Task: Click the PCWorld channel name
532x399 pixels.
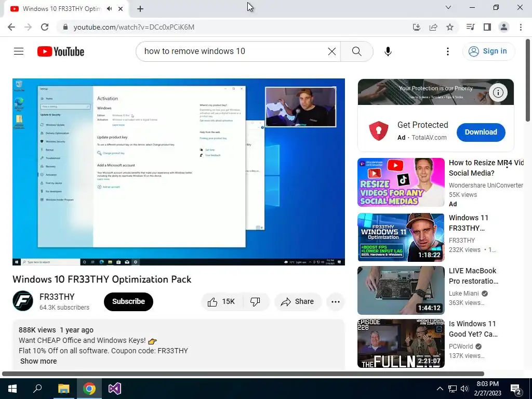Action: click(x=461, y=347)
